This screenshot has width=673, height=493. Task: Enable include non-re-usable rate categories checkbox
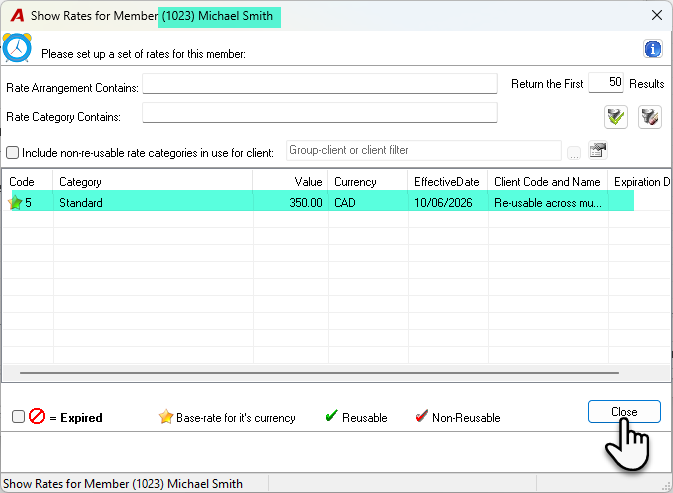click(12, 152)
